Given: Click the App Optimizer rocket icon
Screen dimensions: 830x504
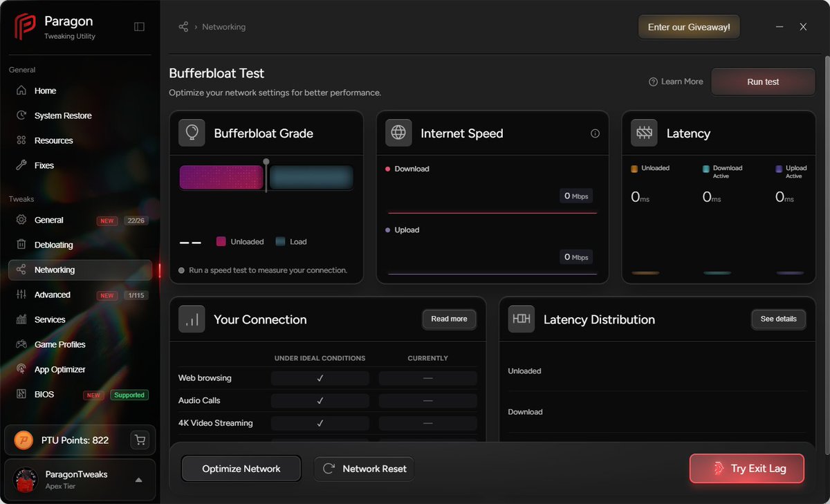Looking at the screenshot, I should [21, 369].
